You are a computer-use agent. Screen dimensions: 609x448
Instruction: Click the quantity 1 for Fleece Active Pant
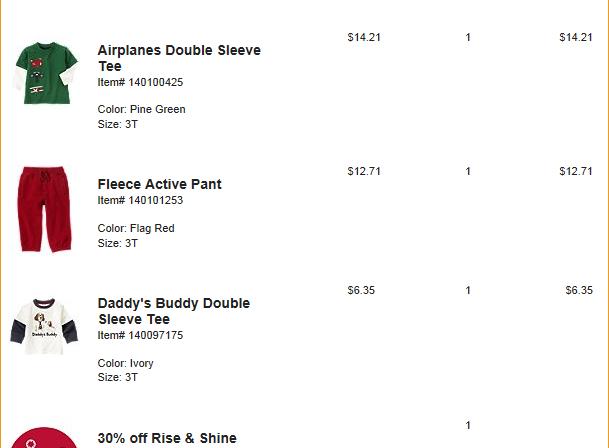pos(468,171)
